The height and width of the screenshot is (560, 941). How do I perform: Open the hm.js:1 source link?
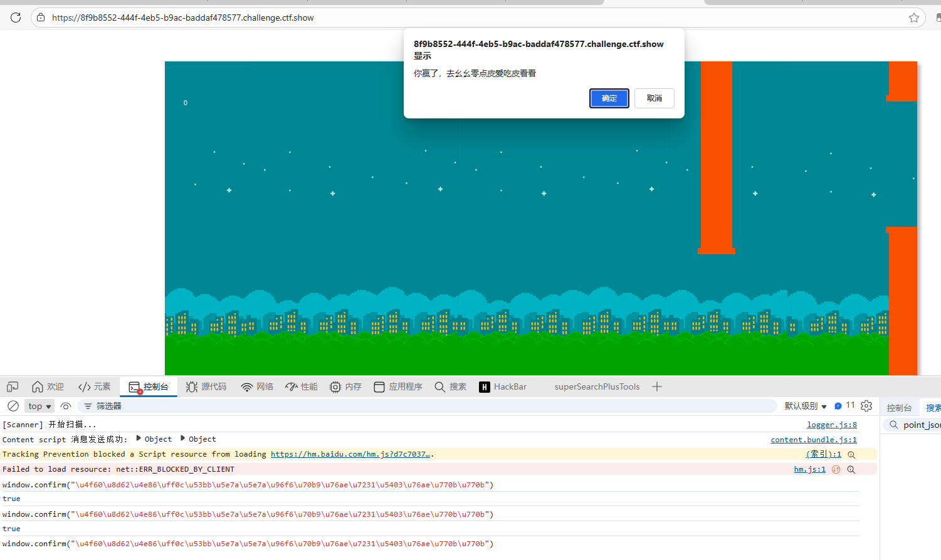pyautogui.click(x=809, y=469)
